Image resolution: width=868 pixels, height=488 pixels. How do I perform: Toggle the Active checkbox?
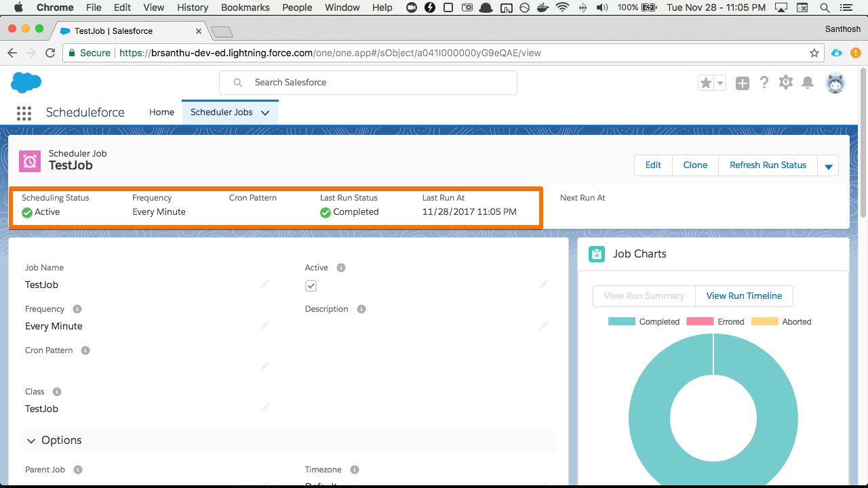(x=311, y=286)
